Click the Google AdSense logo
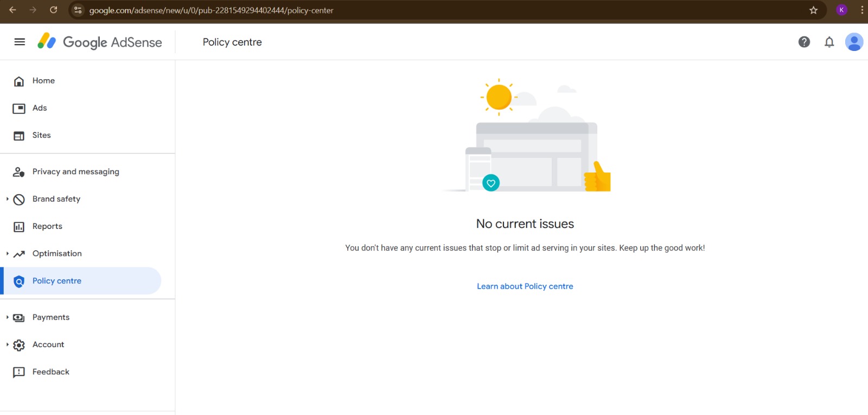 [x=100, y=42]
